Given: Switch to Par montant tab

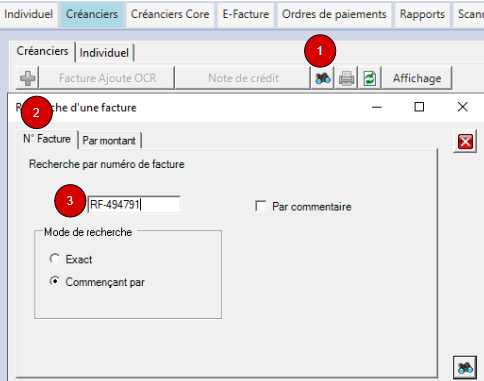Looking at the screenshot, I should coord(109,141).
